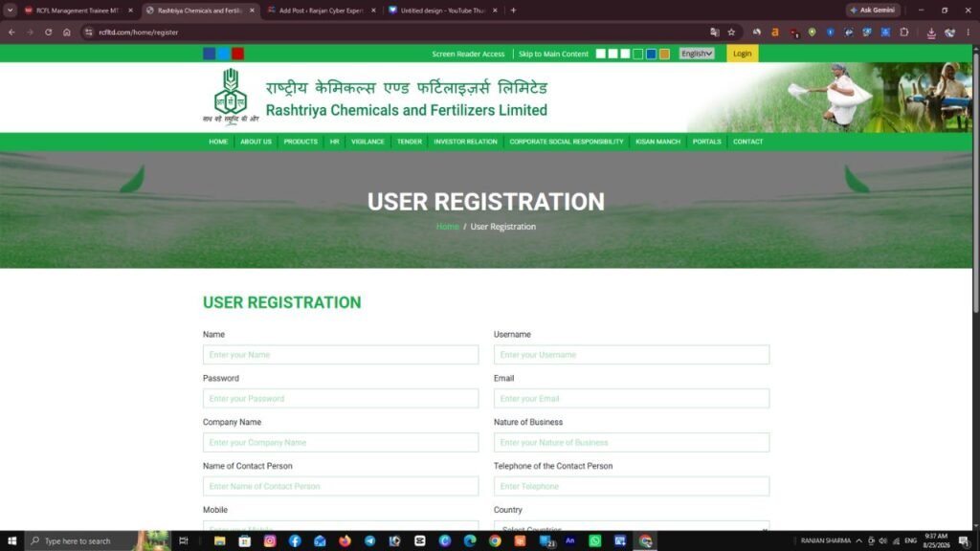The image size is (980, 551).
Task: Open WhatsApp from the taskbar
Action: (x=594, y=541)
